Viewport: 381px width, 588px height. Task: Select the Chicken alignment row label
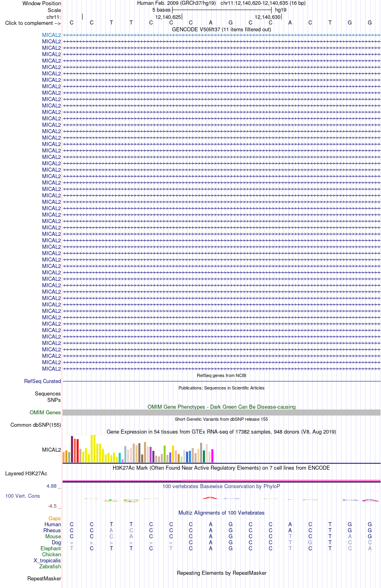51,554
